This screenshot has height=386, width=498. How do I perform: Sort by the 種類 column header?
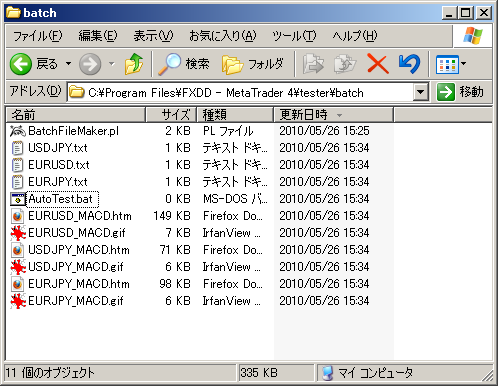[235, 115]
